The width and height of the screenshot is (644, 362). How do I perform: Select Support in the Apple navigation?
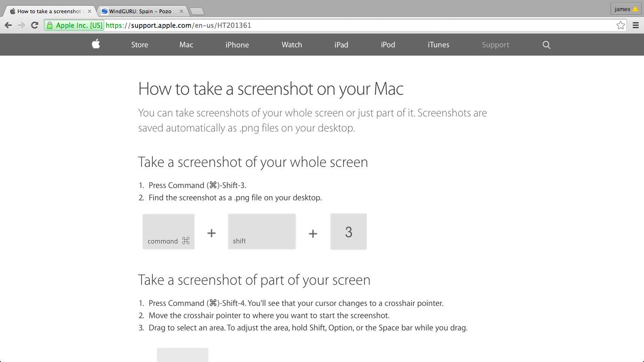495,45
